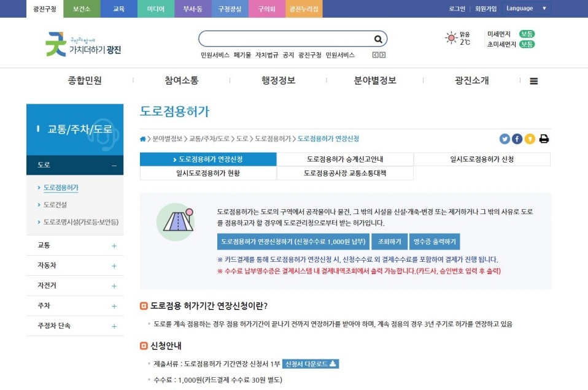The height and width of the screenshot is (390, 588).
Task: Open 참여소통 main menu
Action: tap(182, 80)
